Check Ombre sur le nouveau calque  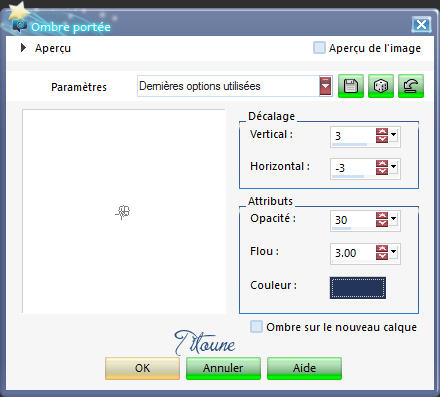(256, 326)
